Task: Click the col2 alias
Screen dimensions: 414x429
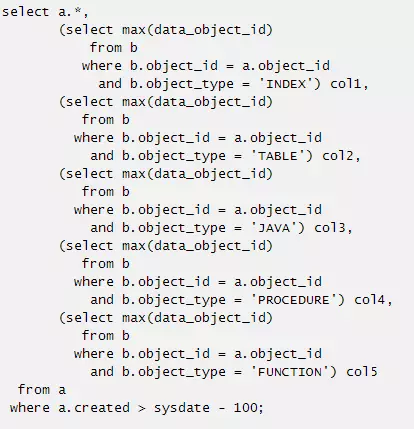Action: coord(338,156)
